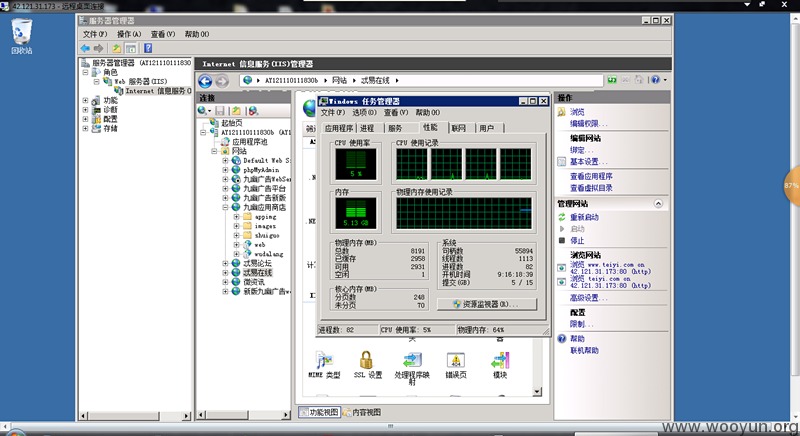
Task: Open the Recycle Bin desktop icon
Action: (21, 36)
